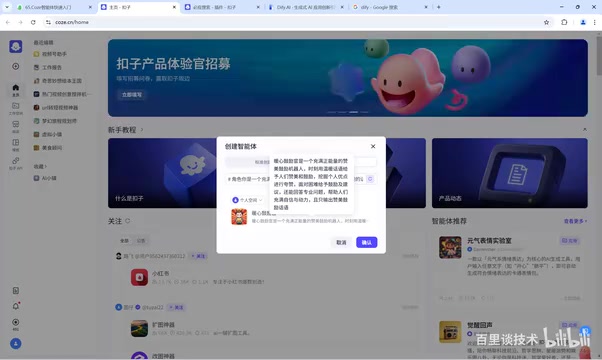The height and width of the screenshot is (360, 602).
Task: Open a new browser tab
Action: tap(438, 7)
